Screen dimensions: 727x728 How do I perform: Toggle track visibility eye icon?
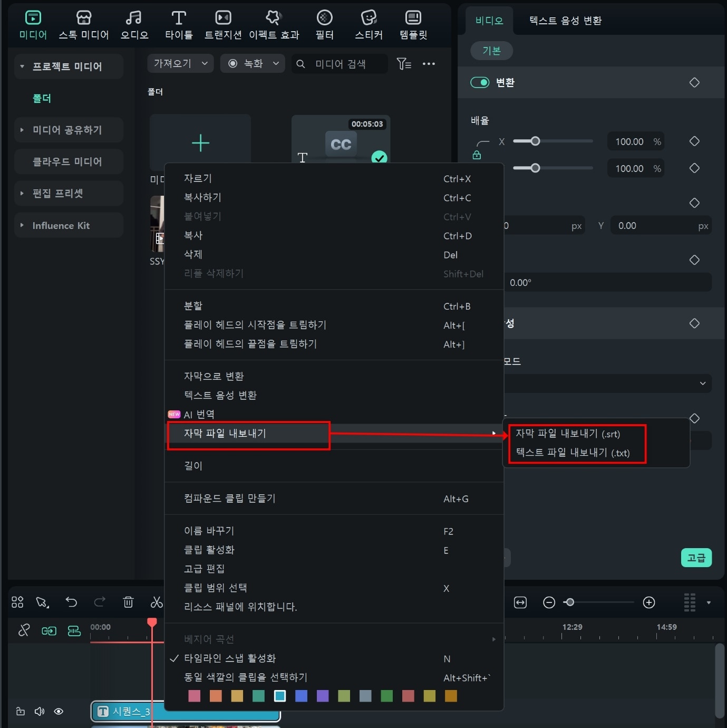point(59,711)
